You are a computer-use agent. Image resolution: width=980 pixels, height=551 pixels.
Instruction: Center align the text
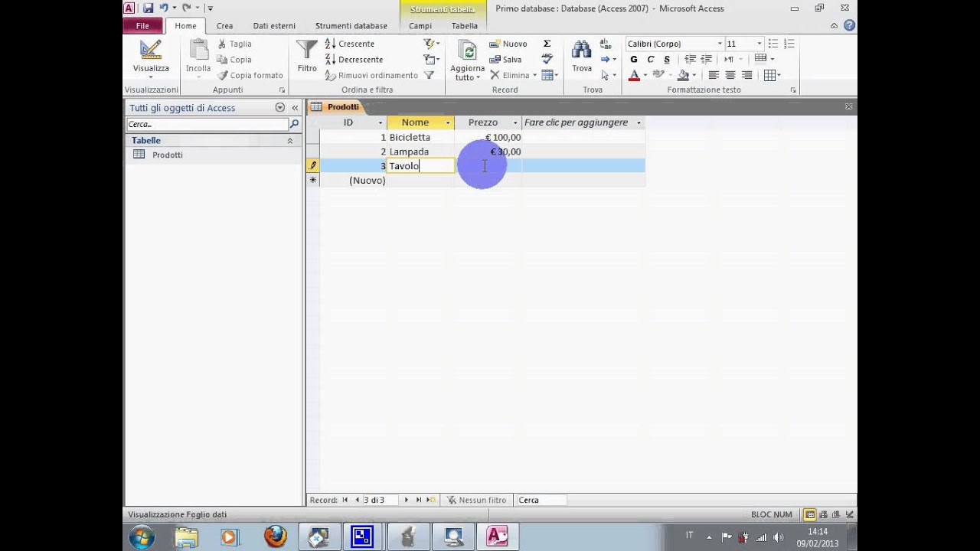tap(730, 75)
